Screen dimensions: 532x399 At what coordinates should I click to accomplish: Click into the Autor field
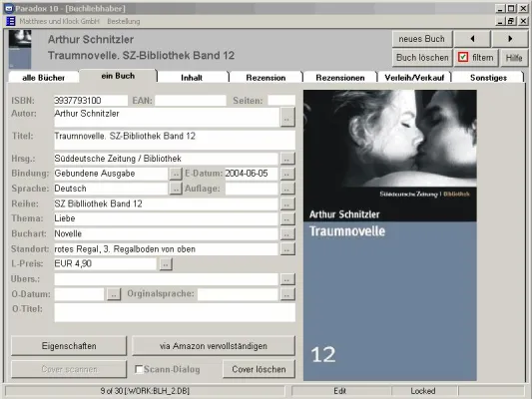coord(167,118)
